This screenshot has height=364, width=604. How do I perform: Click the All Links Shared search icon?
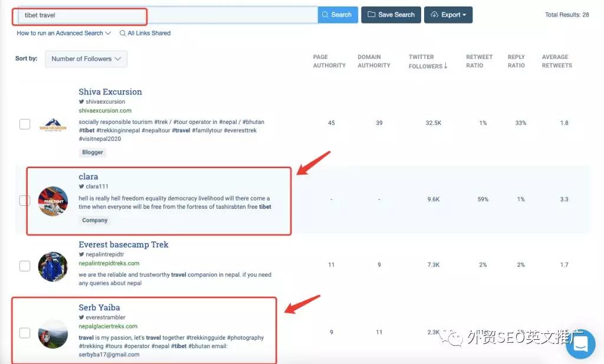click(x=123, y=33)
